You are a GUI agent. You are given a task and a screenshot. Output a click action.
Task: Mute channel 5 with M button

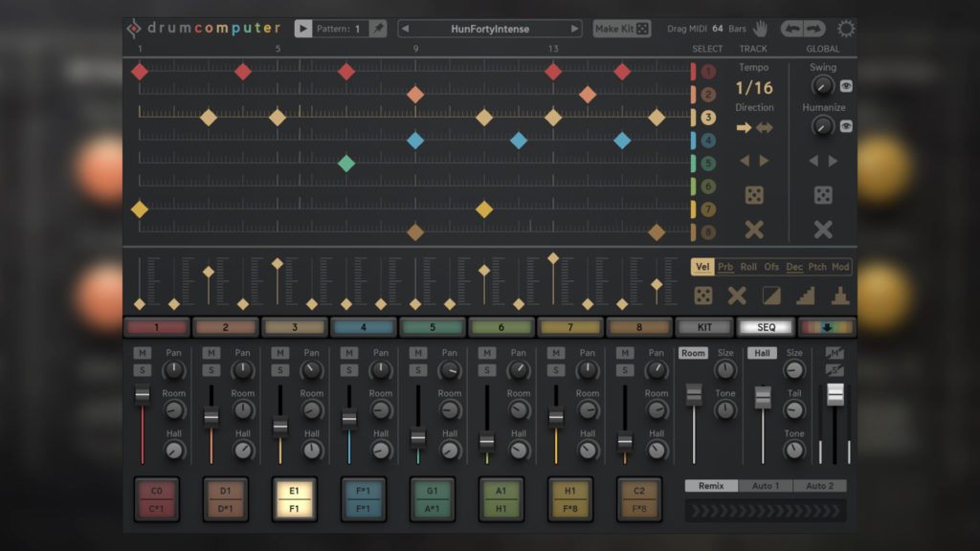point(418,353)
